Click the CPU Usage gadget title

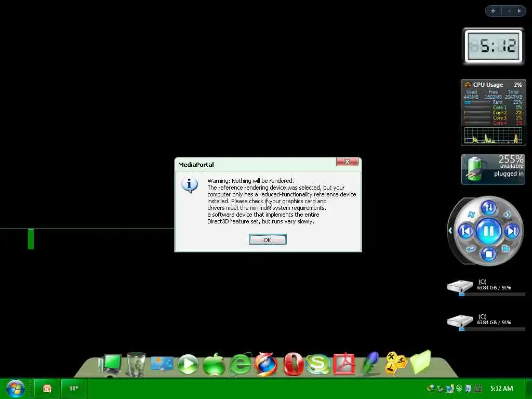pyautogui.click(x=488, y=85)
